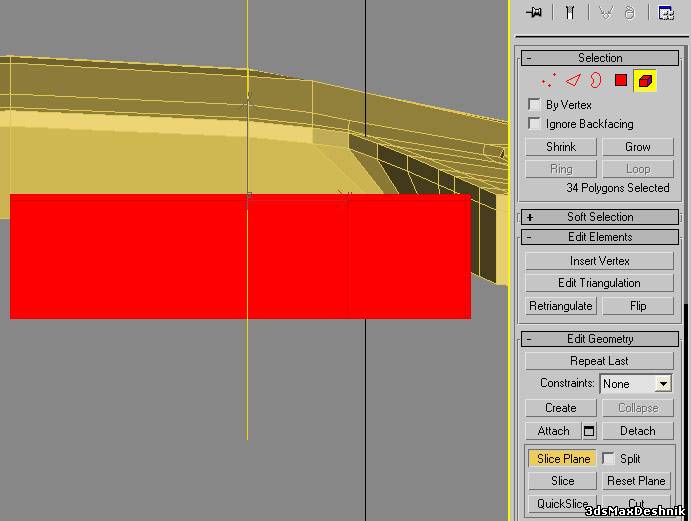Enable the By Vertex checkbox
The image size is (691, 521).
tap(534, 104)
